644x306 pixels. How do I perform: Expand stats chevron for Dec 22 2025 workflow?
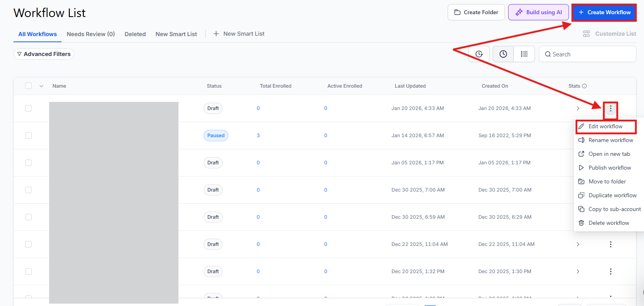coord(578,244)
